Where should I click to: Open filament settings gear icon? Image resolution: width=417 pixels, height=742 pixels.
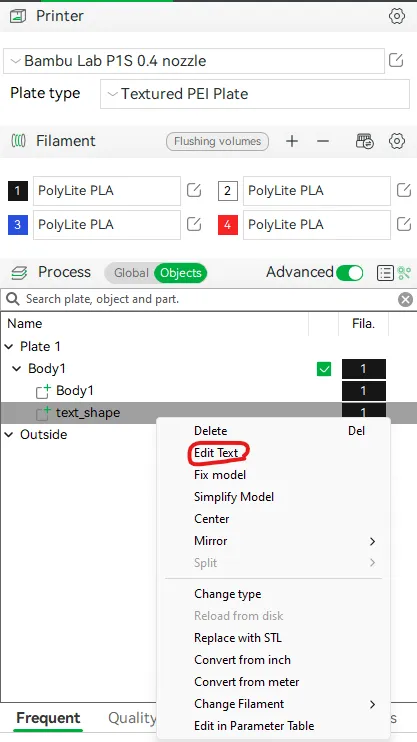(x=397, y=141)
